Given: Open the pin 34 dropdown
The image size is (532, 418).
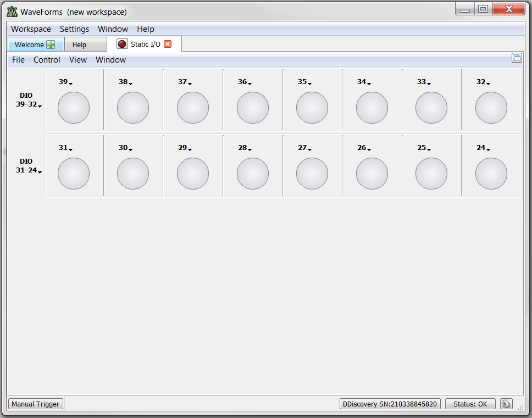Looking at the screenshot, I should click(x=364, y=82).
